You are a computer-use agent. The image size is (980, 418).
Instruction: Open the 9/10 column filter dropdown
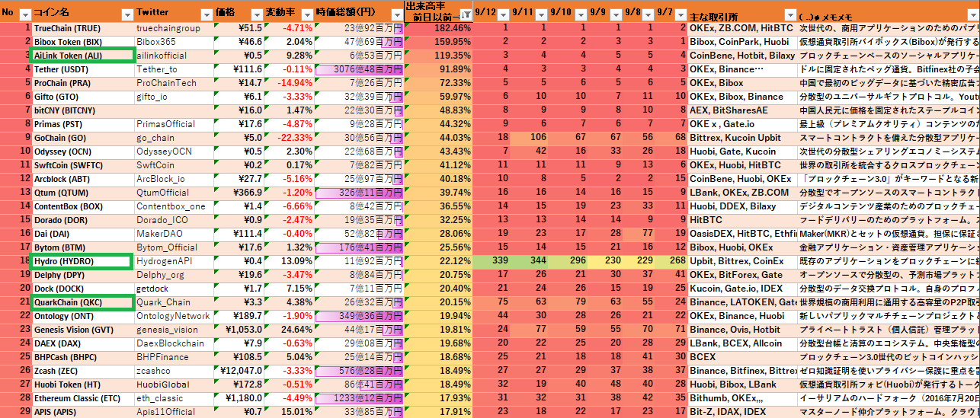click(x=581, y=14)
